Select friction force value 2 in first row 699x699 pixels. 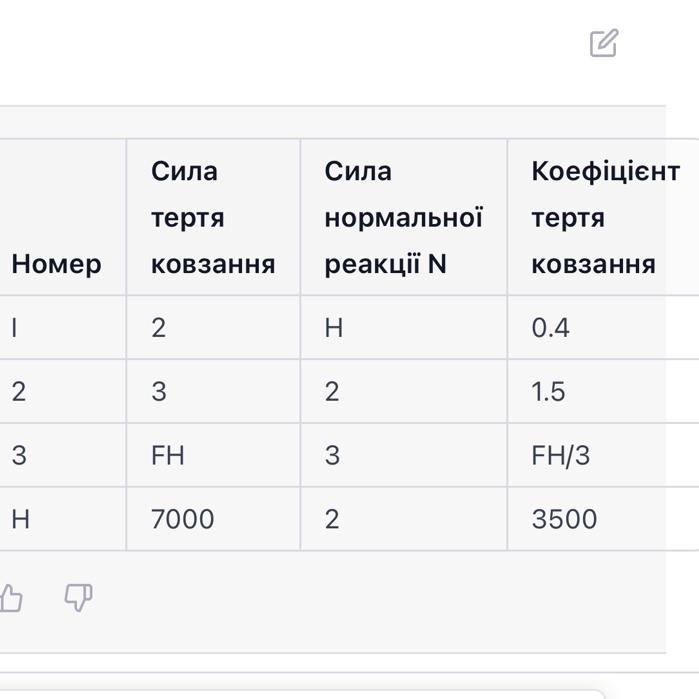(x=214, y=327)
